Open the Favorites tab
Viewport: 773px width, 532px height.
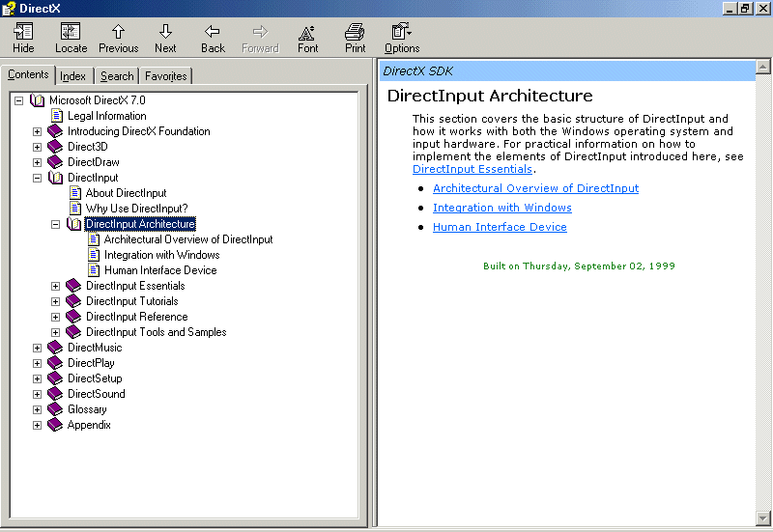point(166,76)
